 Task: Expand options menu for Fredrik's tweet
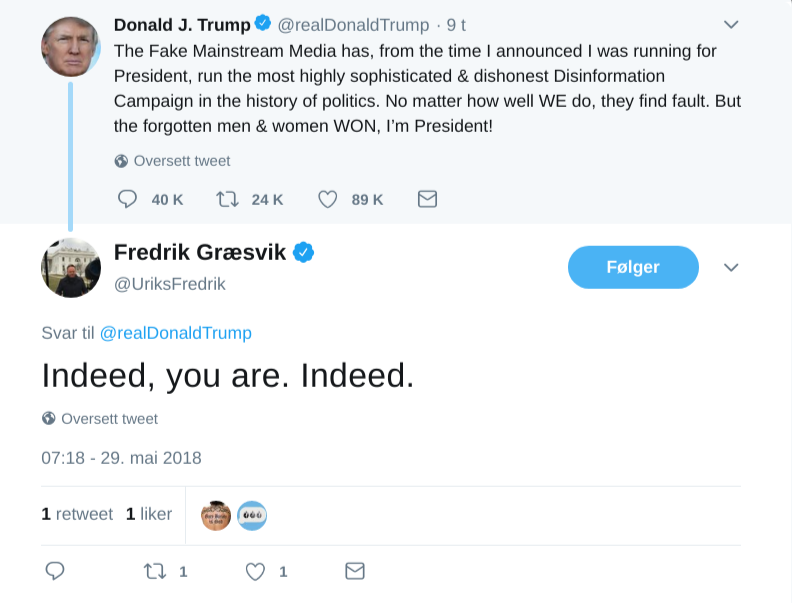(x=731, y=267)
